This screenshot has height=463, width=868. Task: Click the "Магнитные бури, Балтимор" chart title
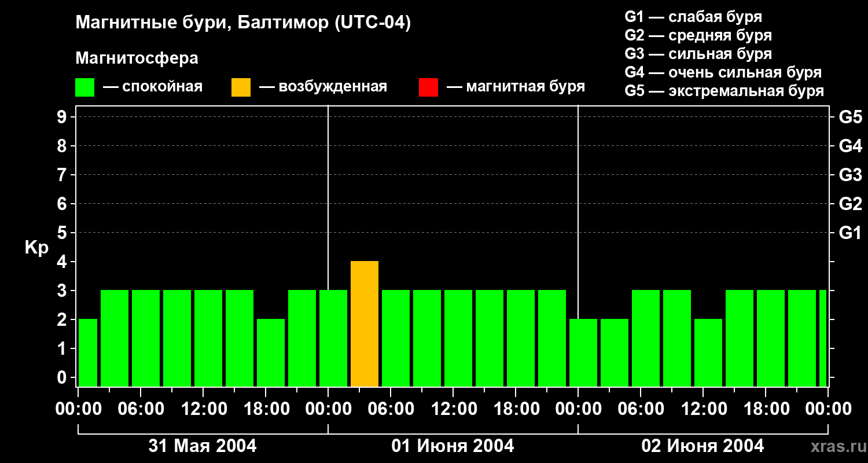243,23
